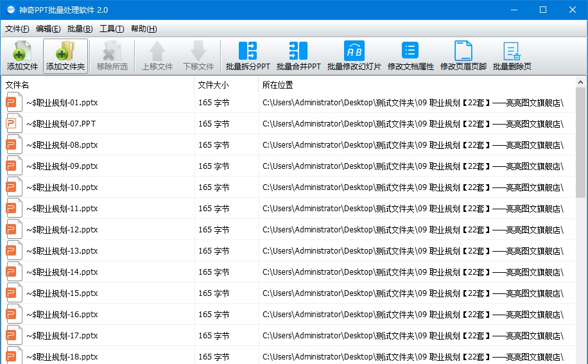
Task: Click the location path of ~$职业规划-07.PPT
Action: click(x=413, y=124)
